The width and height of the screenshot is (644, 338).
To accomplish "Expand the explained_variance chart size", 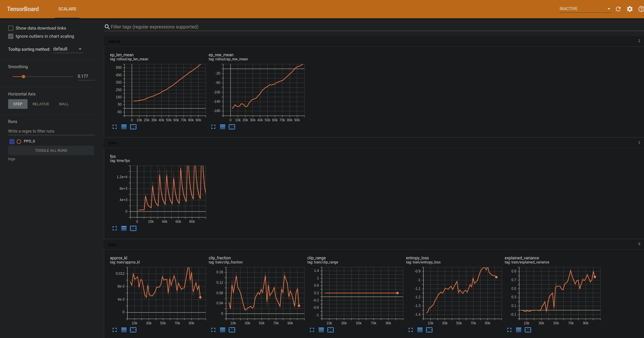I will click(x=509, y=330).
